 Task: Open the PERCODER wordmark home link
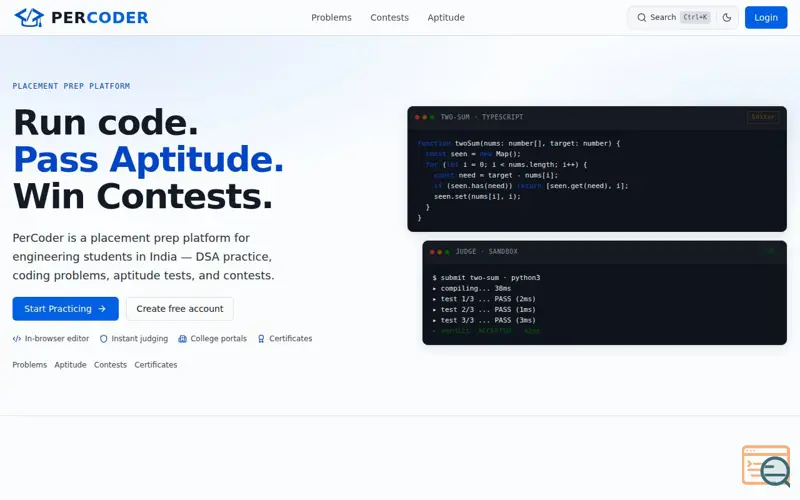99,17
